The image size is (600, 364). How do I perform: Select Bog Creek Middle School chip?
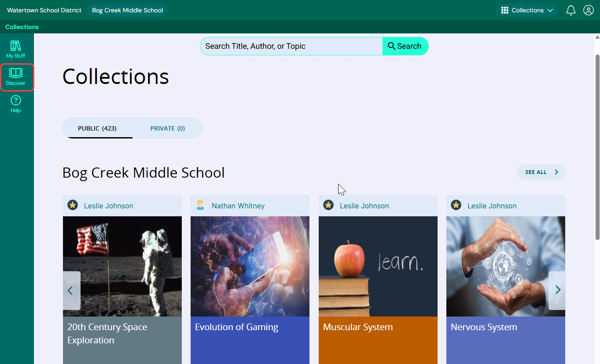[127, 10]
